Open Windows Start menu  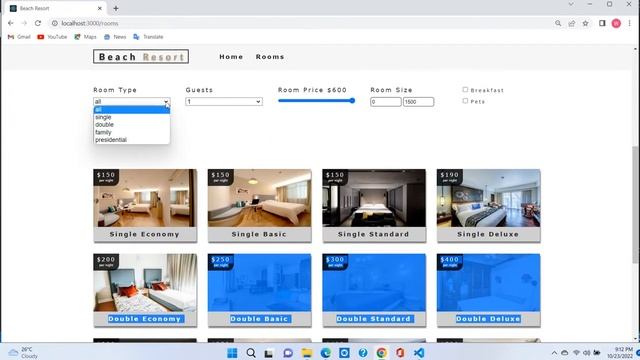(232, 353)
